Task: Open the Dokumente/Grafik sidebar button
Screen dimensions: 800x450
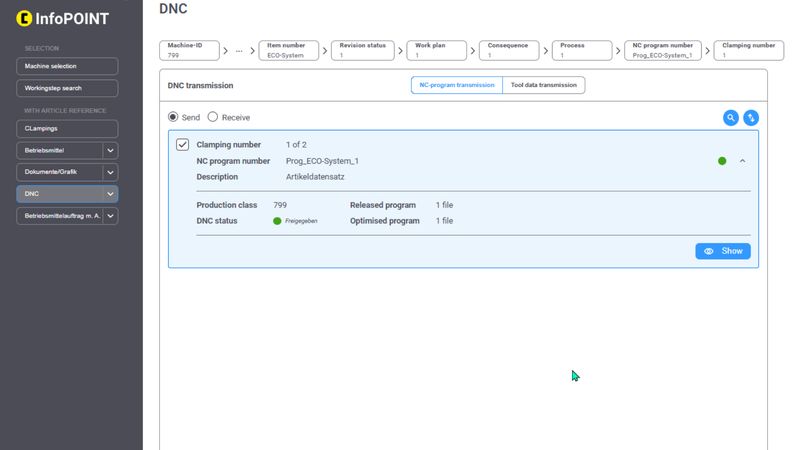Action: click(60, 172)
